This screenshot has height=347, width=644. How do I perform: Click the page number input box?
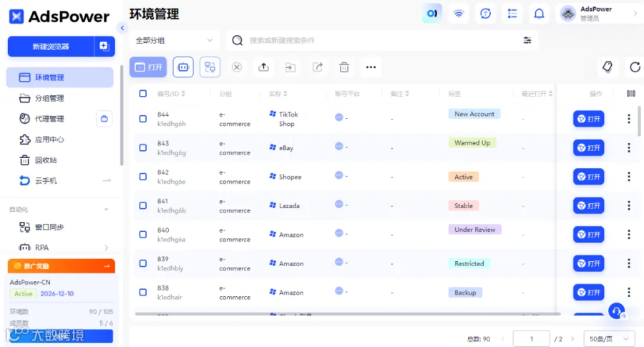click(x=531, y=339)
